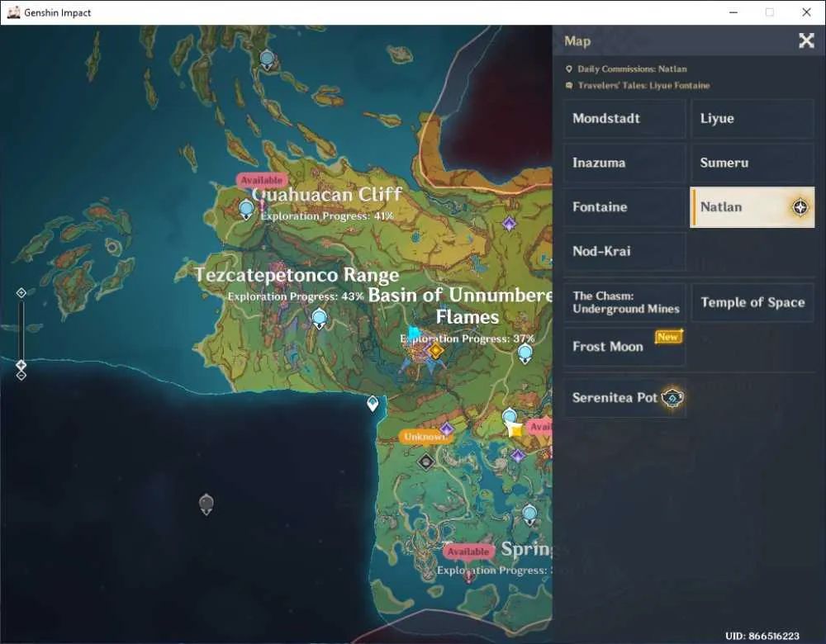Select the teleport waypoint on the northern islands
This screenshot has width=826, height=644.
tap(267, 59)
